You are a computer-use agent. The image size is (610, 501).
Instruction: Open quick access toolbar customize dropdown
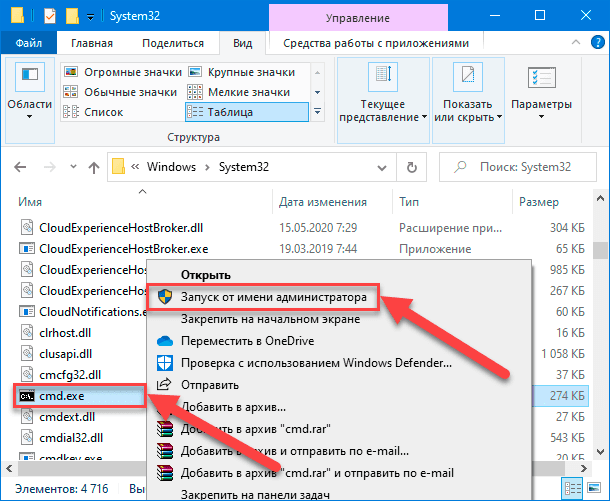(x=90, y=17)
